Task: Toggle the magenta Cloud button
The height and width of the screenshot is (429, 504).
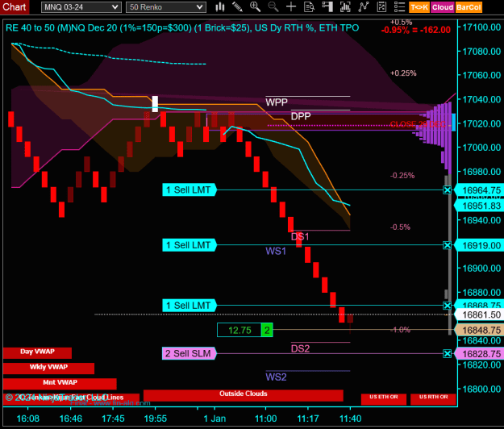Action: (443, 7)
